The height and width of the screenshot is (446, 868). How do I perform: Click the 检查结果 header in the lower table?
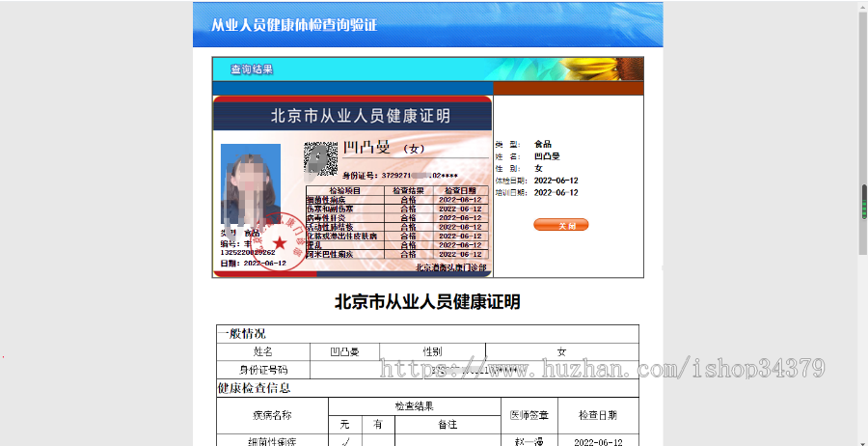tap(415, 406)
